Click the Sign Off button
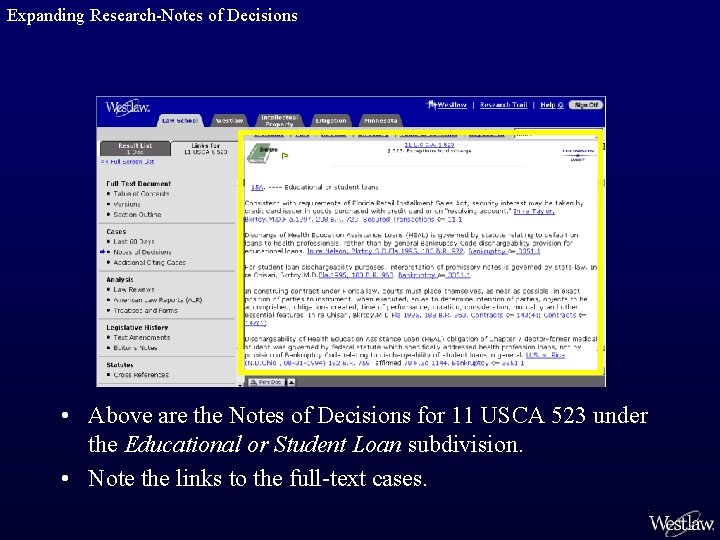This screenshot has height=540, width=720. tap(586, 105)
